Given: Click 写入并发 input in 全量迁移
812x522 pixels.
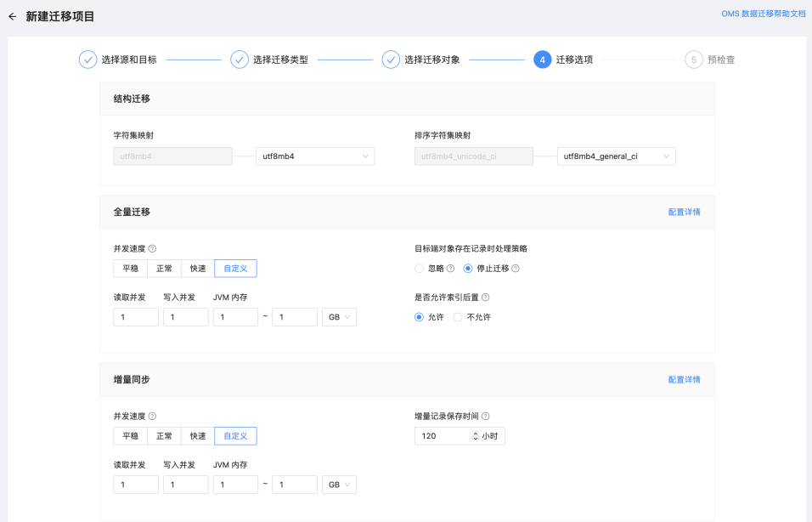Looking at the screenshot, I should tap(185, 317).
